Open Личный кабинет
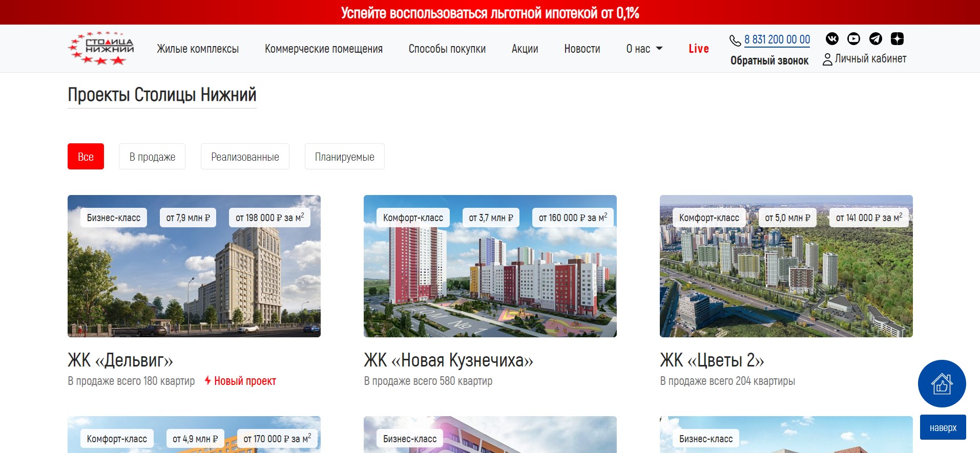The image size is (980, 453). (870, 59)
